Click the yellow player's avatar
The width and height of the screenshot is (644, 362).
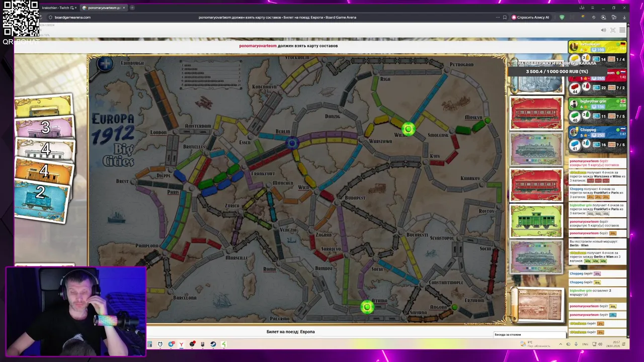tap(574, 47)
